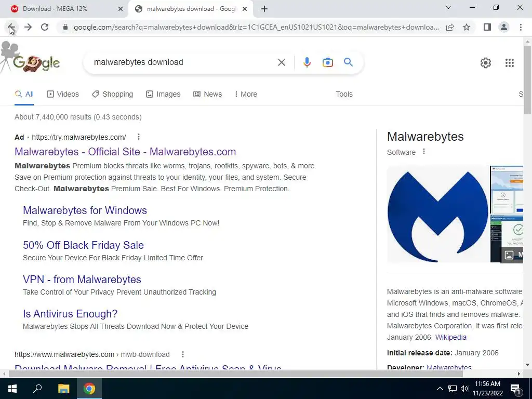Image resolution: width=532 pixels, height=399 pixels.
Task: Open Windows Start menu
Action: (12, 389)
